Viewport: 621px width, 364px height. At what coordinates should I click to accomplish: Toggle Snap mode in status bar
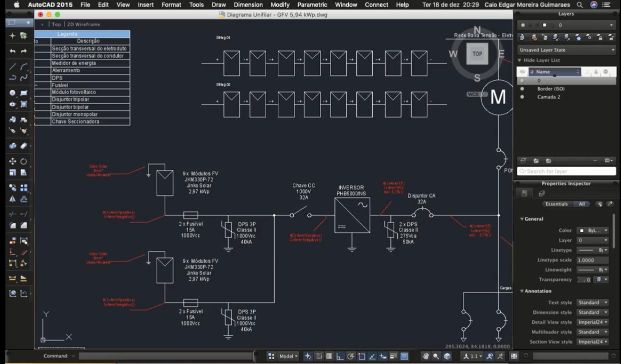(x=318, y=356)
